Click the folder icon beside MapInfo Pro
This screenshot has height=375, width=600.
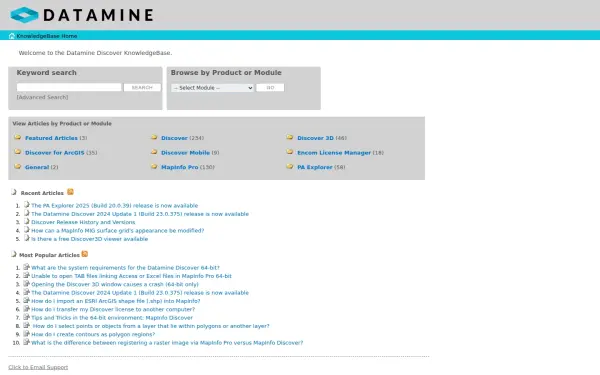(154, 166)
